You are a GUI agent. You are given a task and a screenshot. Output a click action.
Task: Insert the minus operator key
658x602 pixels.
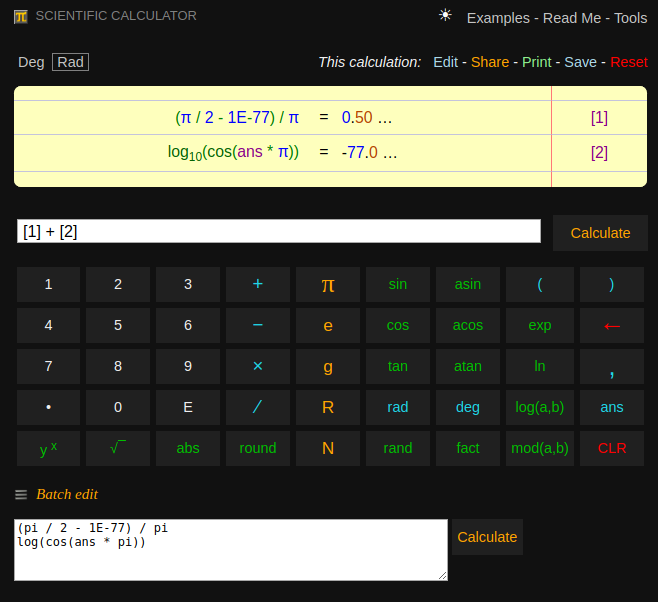(258, 326)
